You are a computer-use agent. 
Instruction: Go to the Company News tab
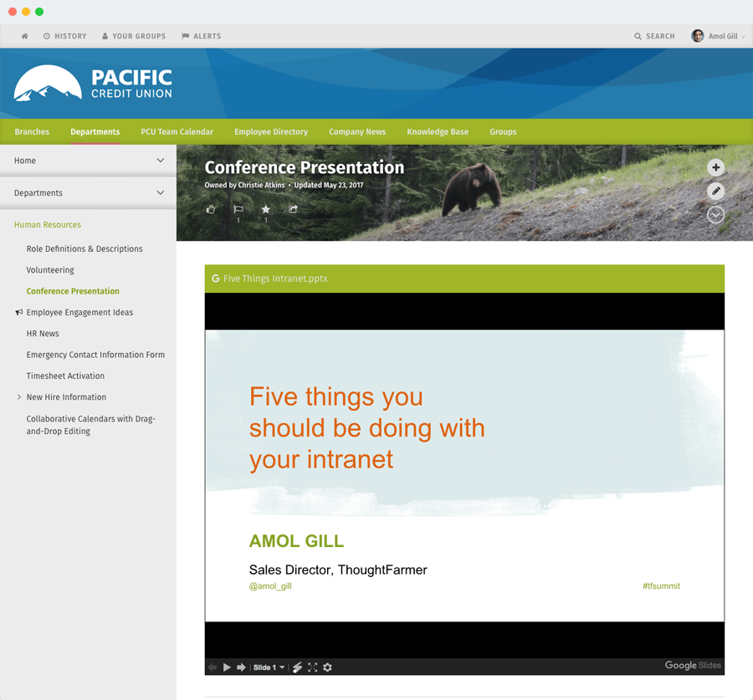(x=357, y=131)
